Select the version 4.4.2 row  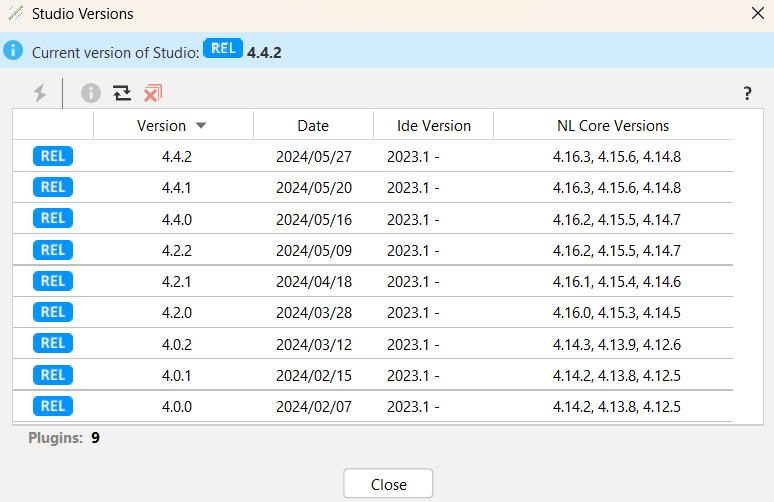(x=174, y=157)
